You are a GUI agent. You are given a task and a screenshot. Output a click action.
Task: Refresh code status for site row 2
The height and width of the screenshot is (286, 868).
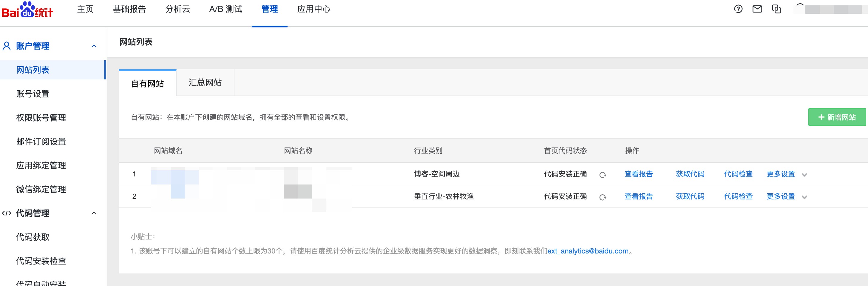click(x=603, y=197)
